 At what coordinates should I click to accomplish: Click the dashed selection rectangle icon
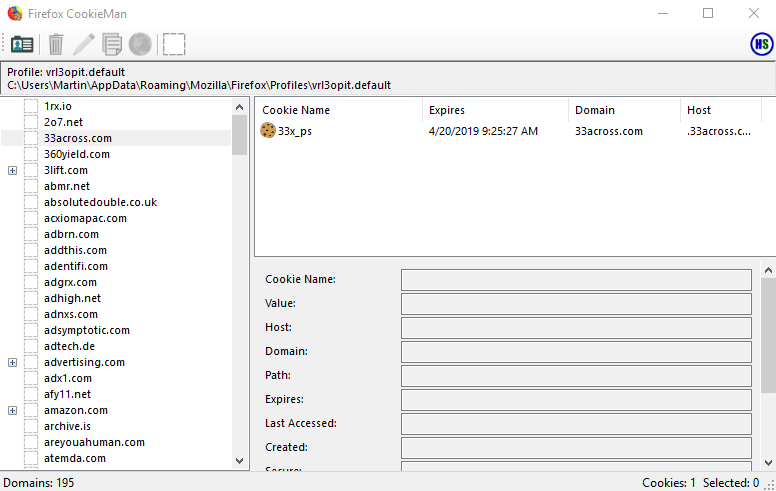point(174,44)
